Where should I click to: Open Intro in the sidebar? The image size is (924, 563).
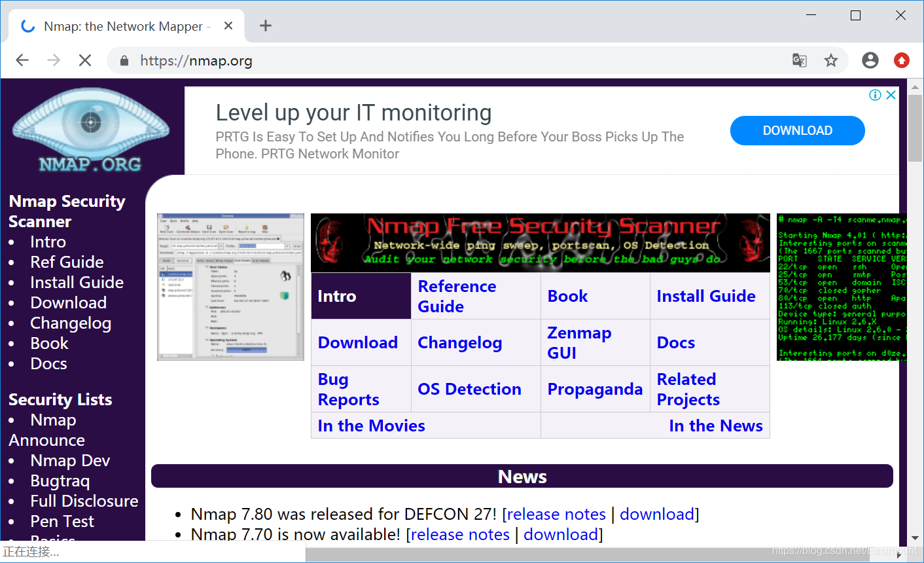click(48, 242)
